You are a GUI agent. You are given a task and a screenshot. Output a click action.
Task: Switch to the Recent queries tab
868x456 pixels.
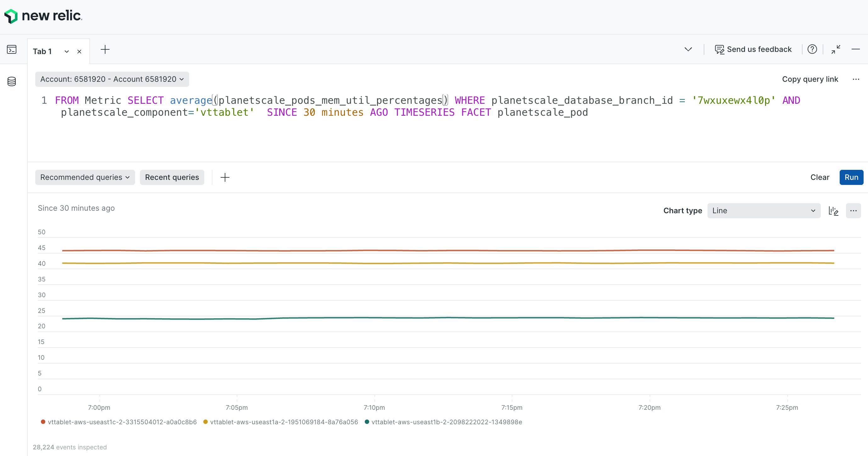tap(172, 177)
